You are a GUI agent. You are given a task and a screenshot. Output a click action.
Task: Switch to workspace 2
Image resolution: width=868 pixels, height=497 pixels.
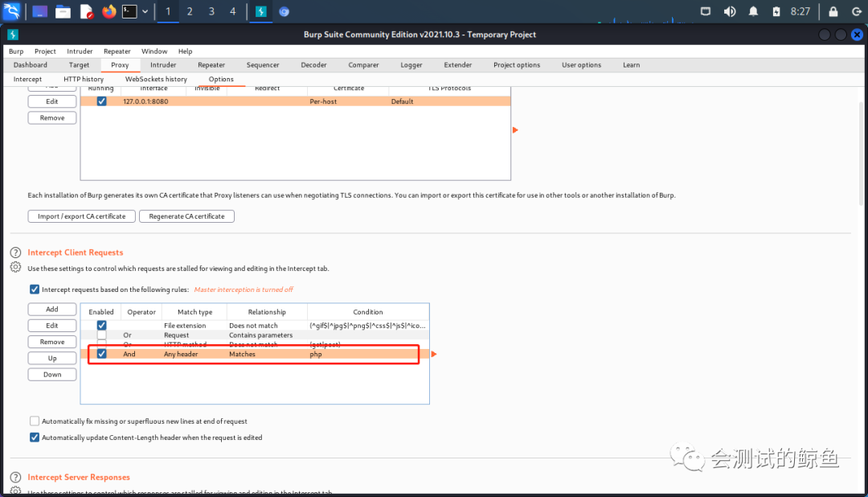click(x=190, y=11)
